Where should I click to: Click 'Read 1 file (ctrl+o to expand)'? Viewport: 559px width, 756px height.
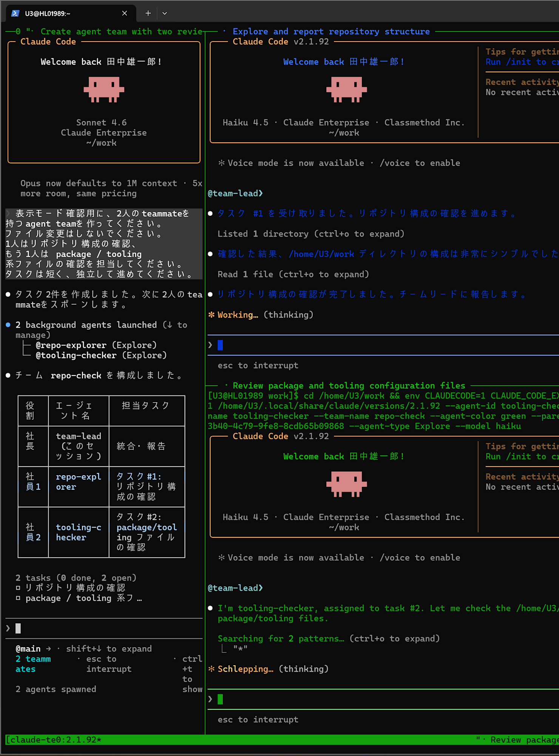(x=293, y=274)
